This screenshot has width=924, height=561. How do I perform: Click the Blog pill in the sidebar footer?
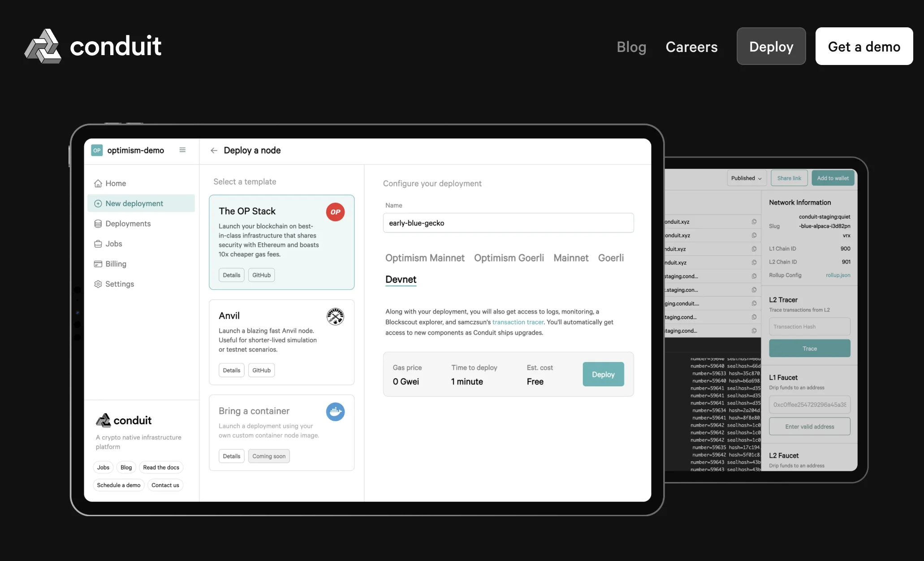(126, 467)
